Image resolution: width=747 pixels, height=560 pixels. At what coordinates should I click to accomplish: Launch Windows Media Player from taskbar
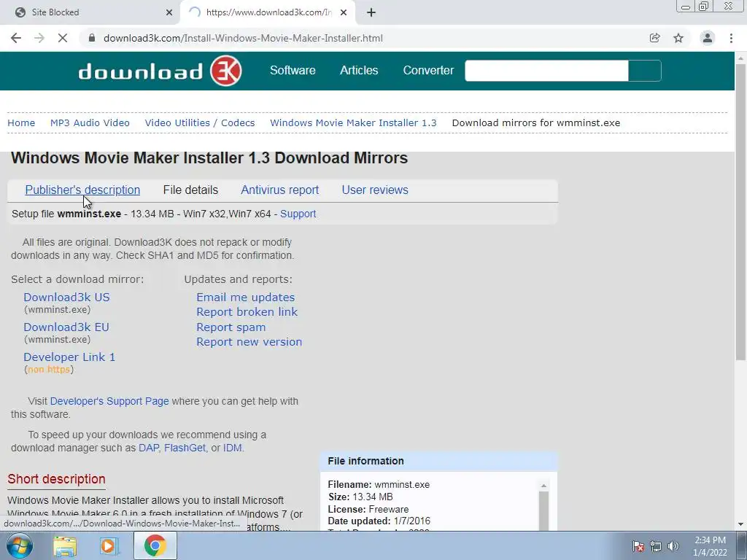[x=109, y=545]
